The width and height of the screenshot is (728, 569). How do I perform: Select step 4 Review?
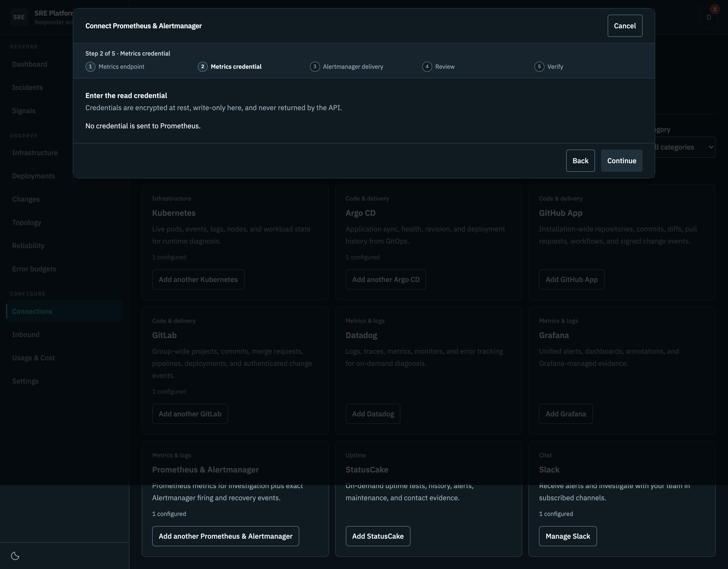click(438, 67)
